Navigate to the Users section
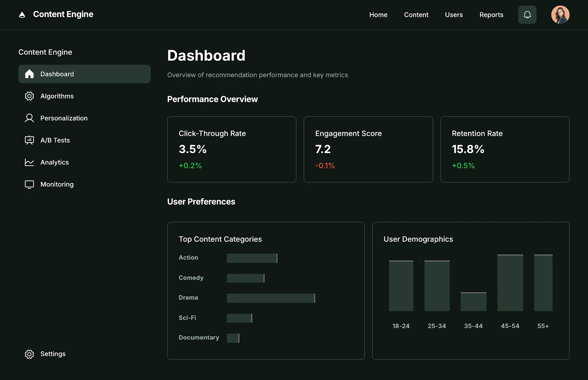Image resolution: width=588 pixels, height=380 pixels. click(x=454, y=15)
